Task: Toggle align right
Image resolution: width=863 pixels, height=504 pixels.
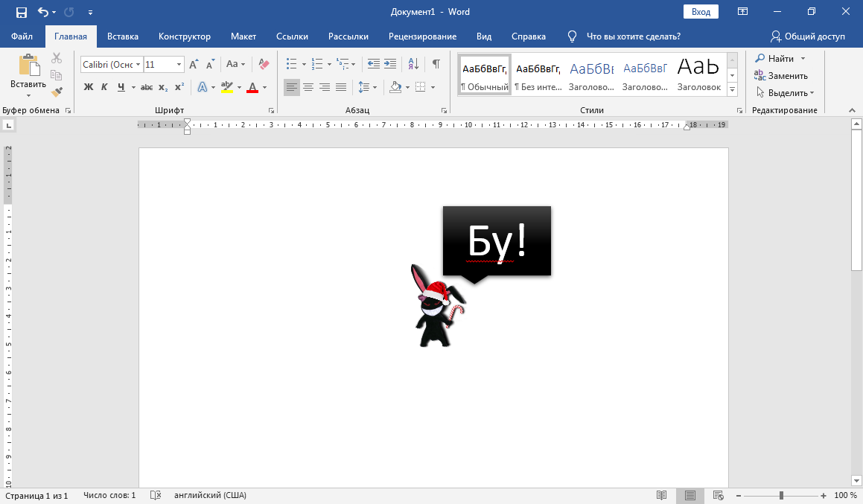Action: [325, 87]
